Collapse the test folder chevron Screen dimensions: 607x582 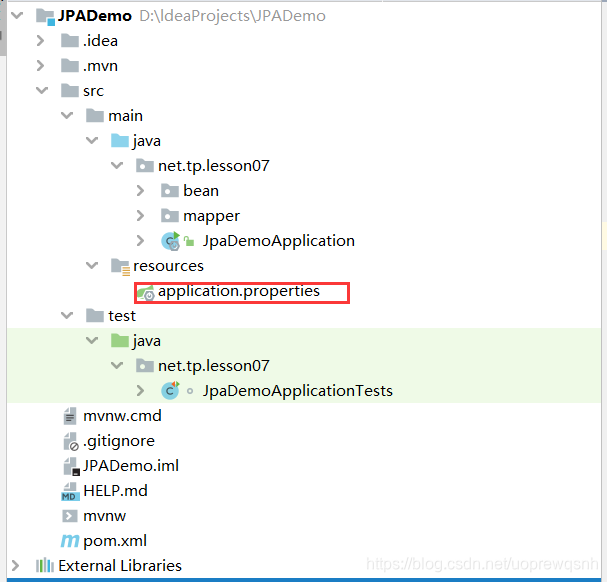(67, 316)
